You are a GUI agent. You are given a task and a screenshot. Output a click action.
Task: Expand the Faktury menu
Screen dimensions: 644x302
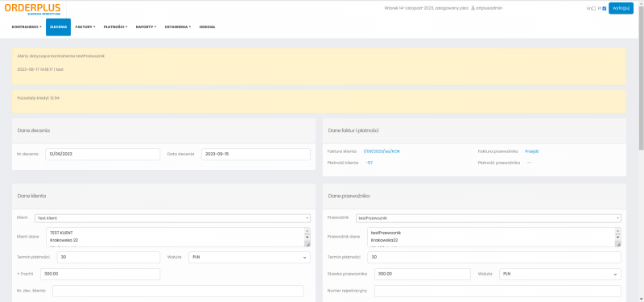pyautogui.click(x=85, y=27)
